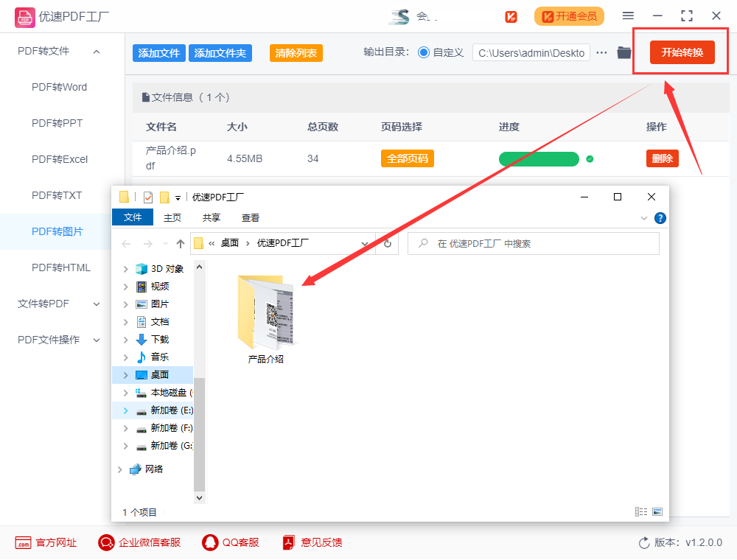737x560 pixels.
Task: Select 3D 对象 in Explorer navigation pane
Action: 160,269
